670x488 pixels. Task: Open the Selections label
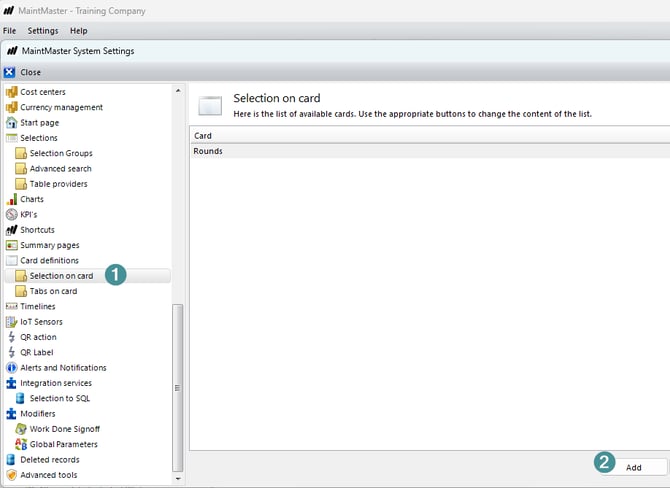(x=39, y=138)
